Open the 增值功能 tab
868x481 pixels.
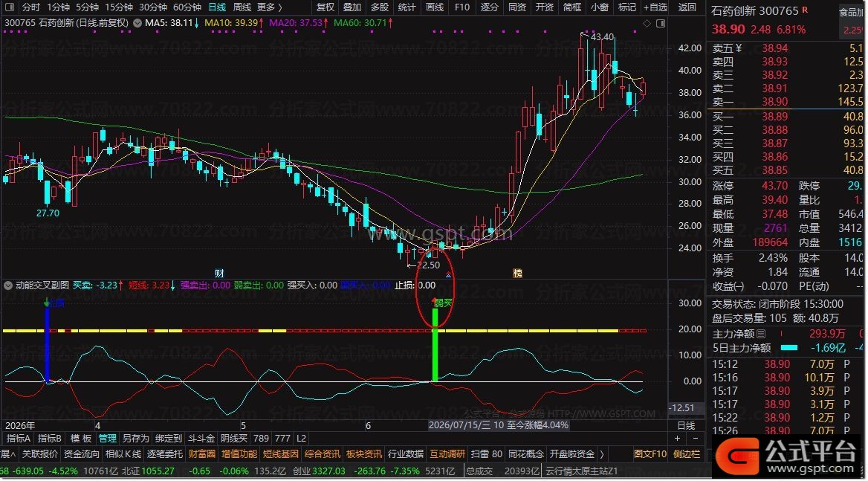[x=239, y=454]
